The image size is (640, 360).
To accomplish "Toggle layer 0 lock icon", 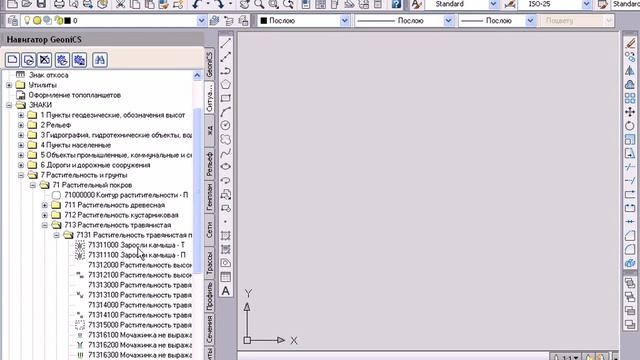I will click(59, 20).
